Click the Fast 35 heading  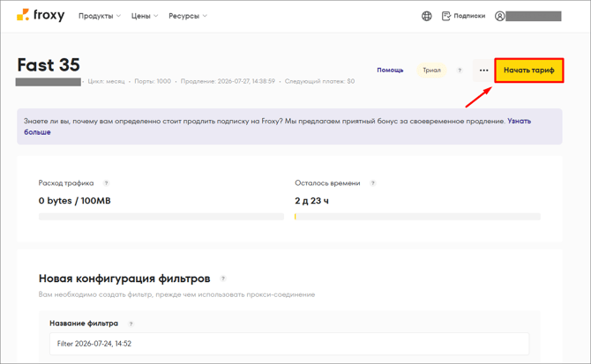click(49, 64)
